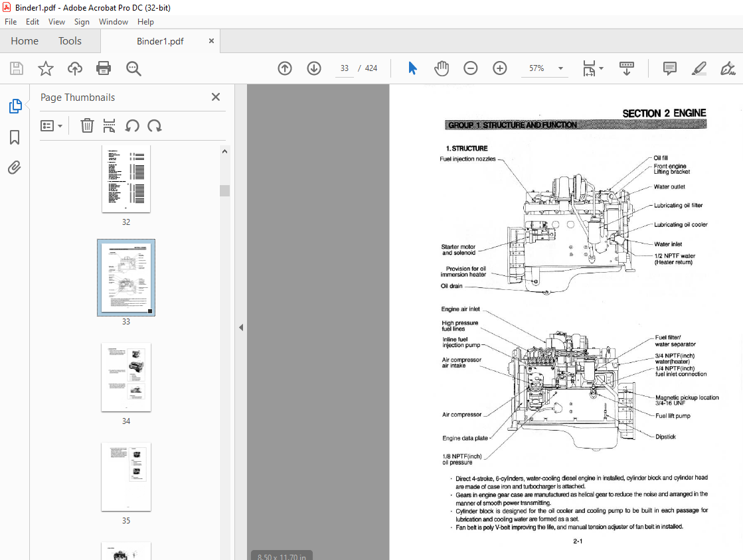Click the 'Starter motor and solenoid' label
Screen dimensions: 743x560
coord(458,250)
